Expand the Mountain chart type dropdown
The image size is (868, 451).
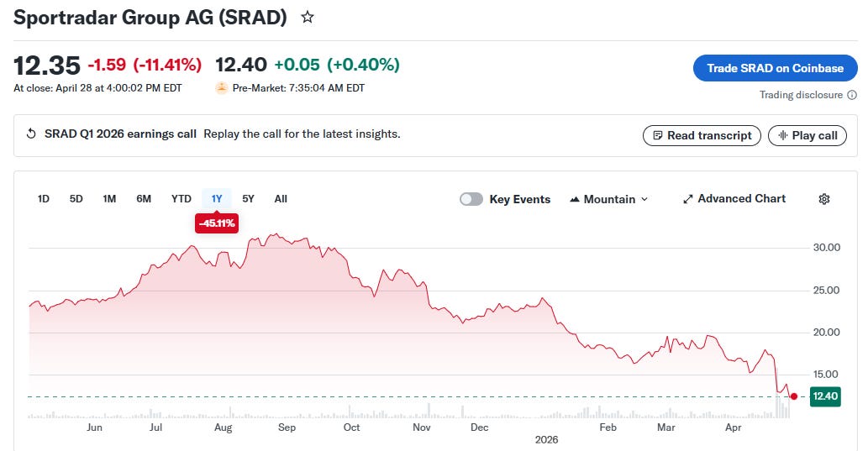pos(609,199)
